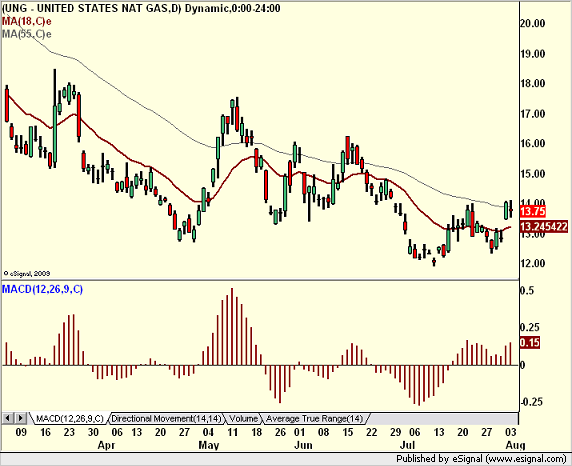Screen dimensions: 572x466
Task: Click the 29 date label on time axis
Action: point(396,432)
